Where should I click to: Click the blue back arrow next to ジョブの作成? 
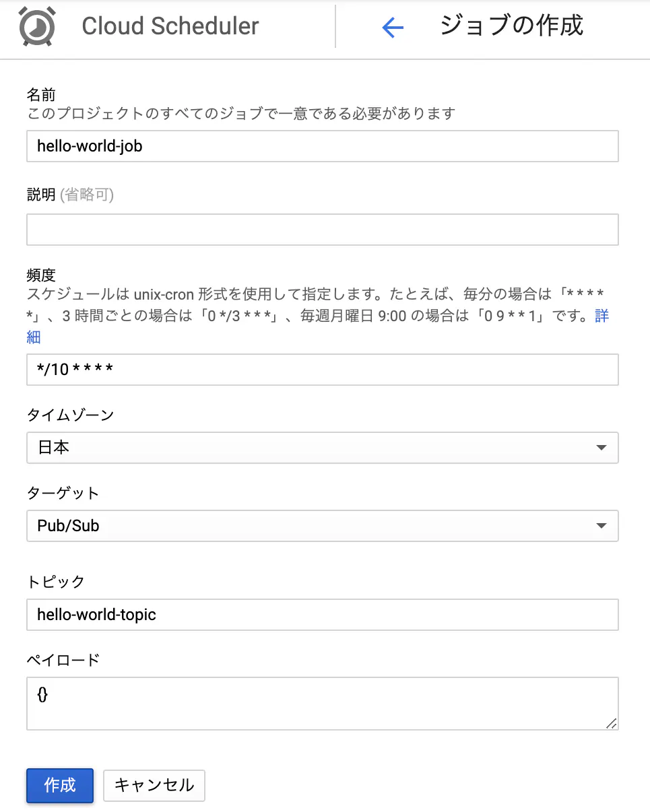pos(393,26)
